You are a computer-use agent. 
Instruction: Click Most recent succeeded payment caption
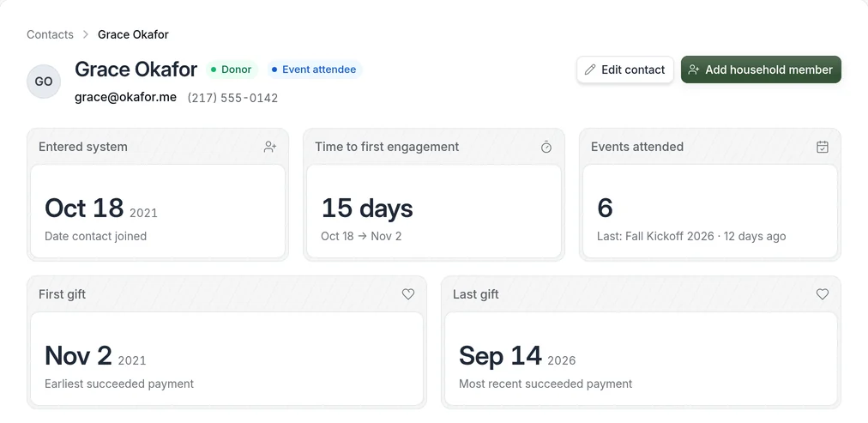(x=546, y=384)
